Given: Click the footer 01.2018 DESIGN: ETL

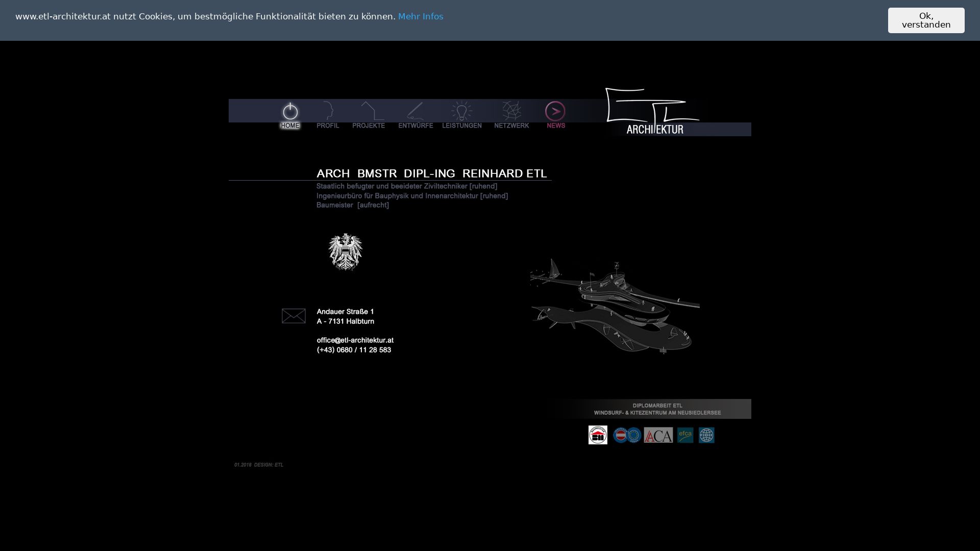Looking at the screenshot, I should tap(259, 465).
